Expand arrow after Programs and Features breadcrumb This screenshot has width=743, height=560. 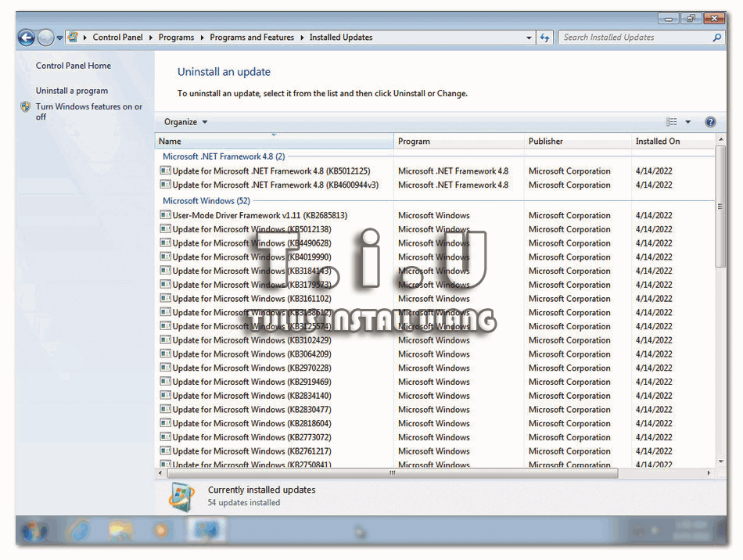[x=302, y=38]
